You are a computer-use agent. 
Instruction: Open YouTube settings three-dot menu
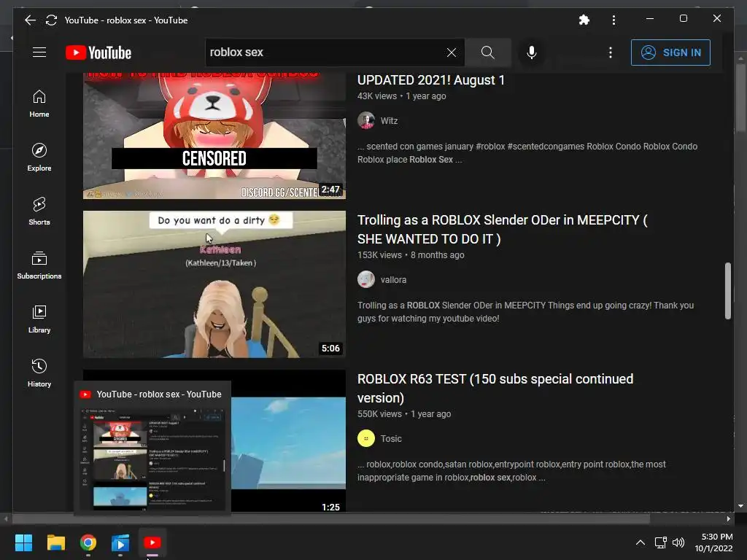611,52
